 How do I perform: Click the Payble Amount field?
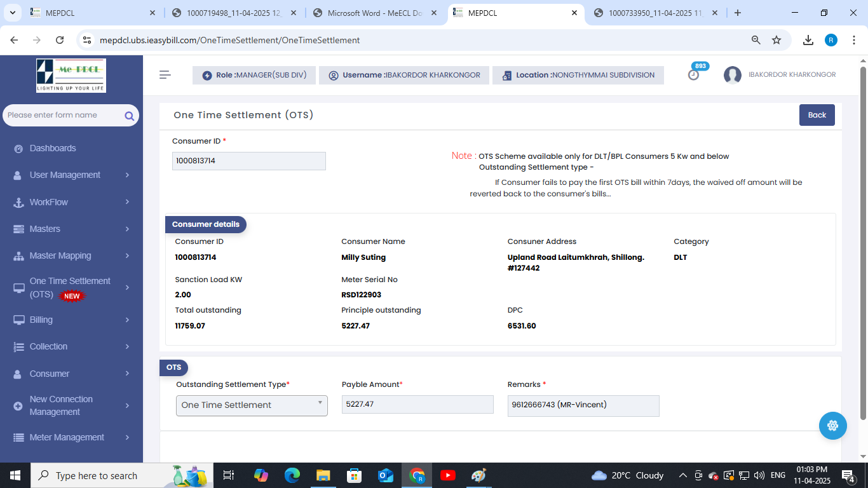(417, 404)
